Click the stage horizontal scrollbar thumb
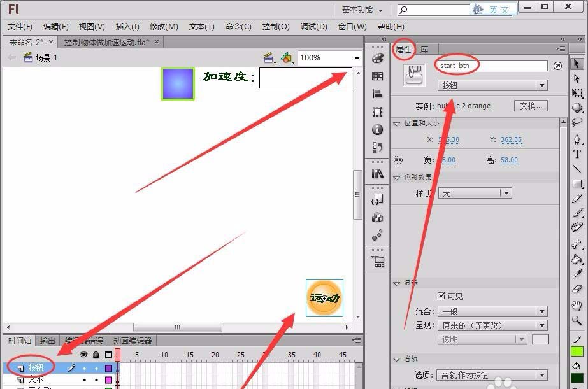Viewport: 588px width, 389px height. pyautogui.click(x=178, y=327)
